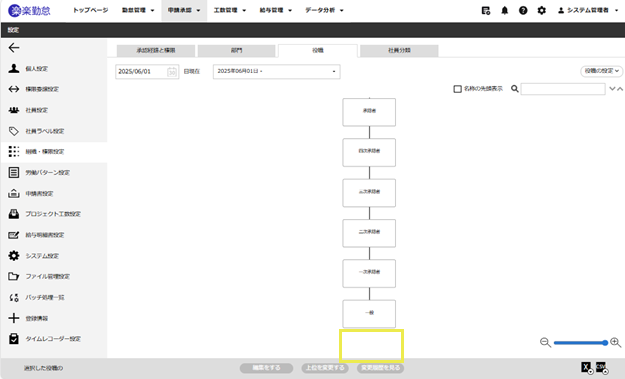Open the システム設定 gear icon in sidebar
Viewport: 625px width, 379px height.
tap(14, 256)
